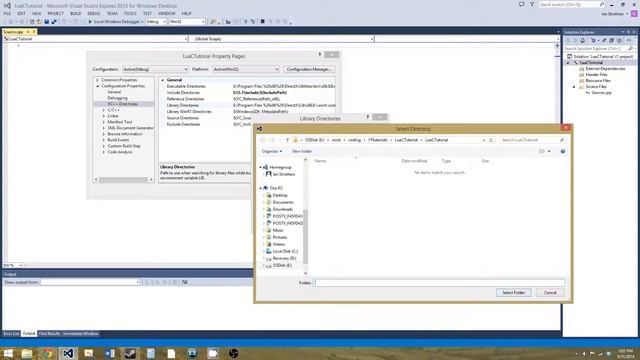Screen dimensions: 640x360
Task: Click the Select Folder button
Action: tap(513, 293)
